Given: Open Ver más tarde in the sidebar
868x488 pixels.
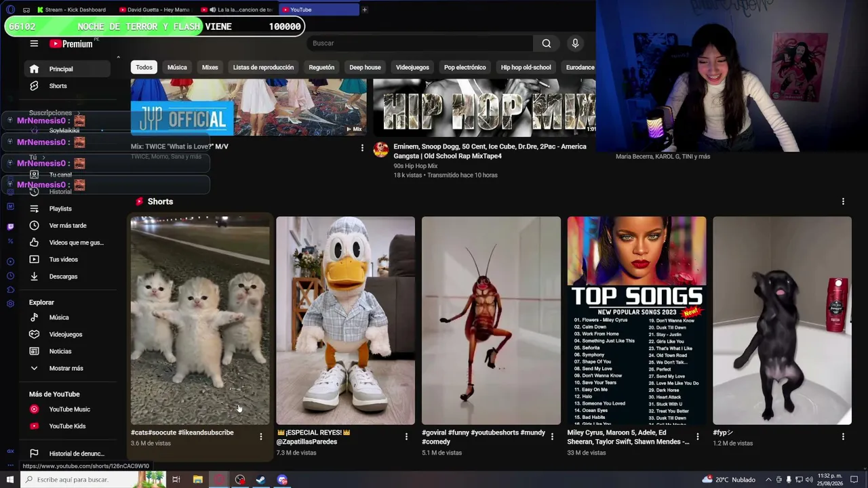Looking at the screenshot, I should pyautogui.click(x=67, y=226).
